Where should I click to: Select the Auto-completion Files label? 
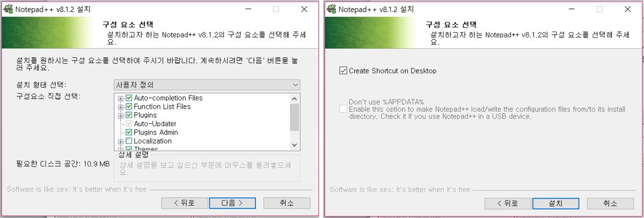coord(168,98)
